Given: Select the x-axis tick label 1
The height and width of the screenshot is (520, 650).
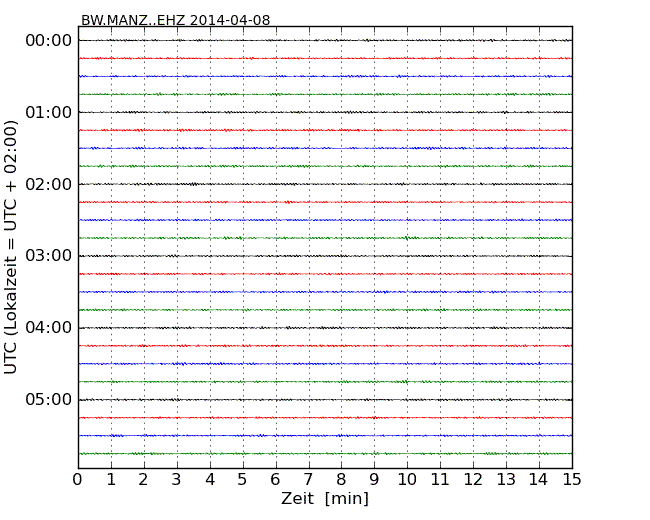Looking at the screenshot, I should [111, 479].
